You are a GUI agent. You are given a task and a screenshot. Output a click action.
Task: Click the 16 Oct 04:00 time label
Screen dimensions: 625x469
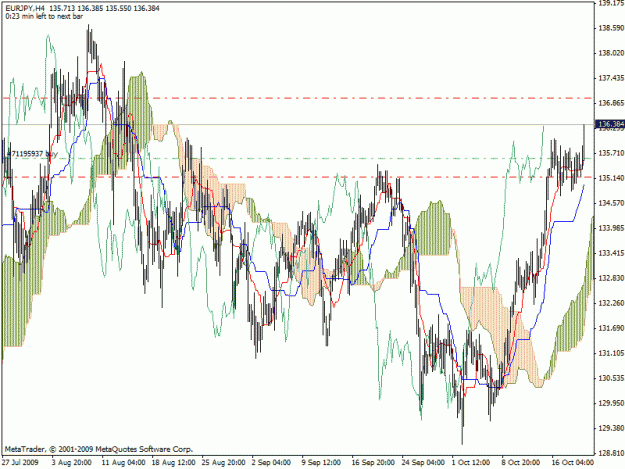(x=573, y=463)
